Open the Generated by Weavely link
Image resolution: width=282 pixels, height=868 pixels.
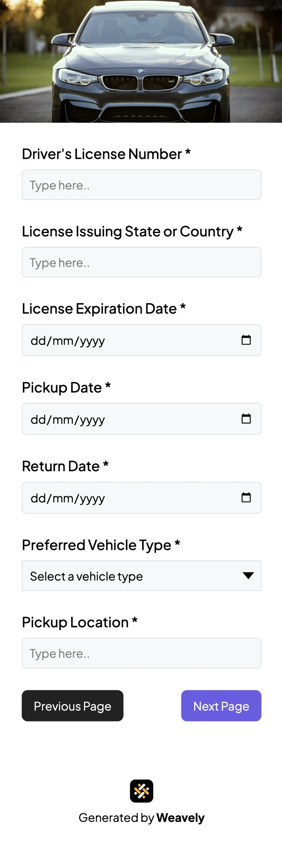pyautogui.click(x=141, y=818)
